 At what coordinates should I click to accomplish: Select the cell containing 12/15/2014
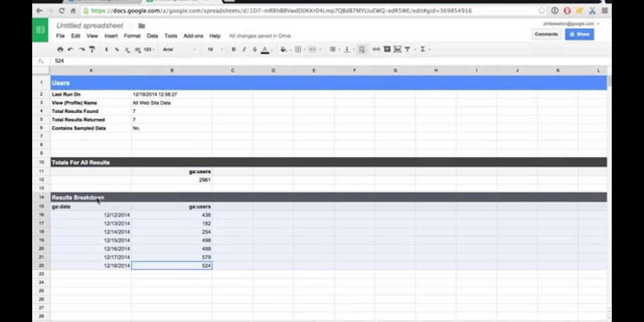(91, 240)
